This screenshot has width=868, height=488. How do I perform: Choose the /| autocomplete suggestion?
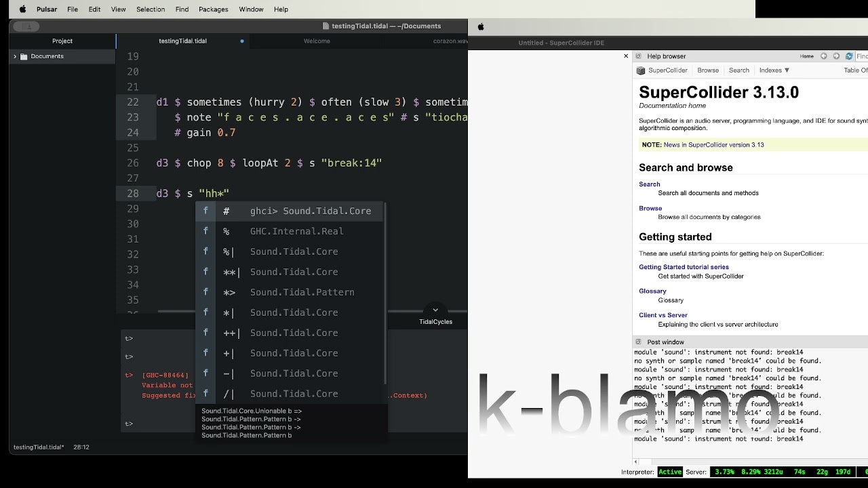pyautogui.click(x=290, y=394)
